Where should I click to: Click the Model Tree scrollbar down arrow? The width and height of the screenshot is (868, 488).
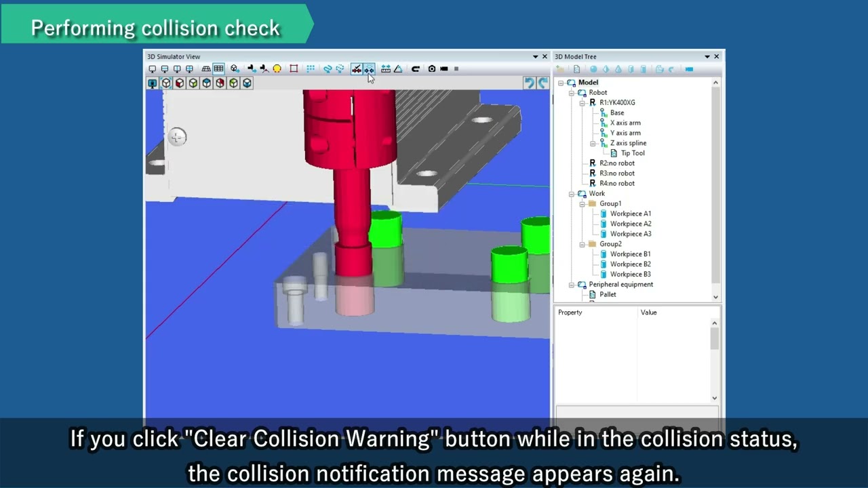click(715, 297)
